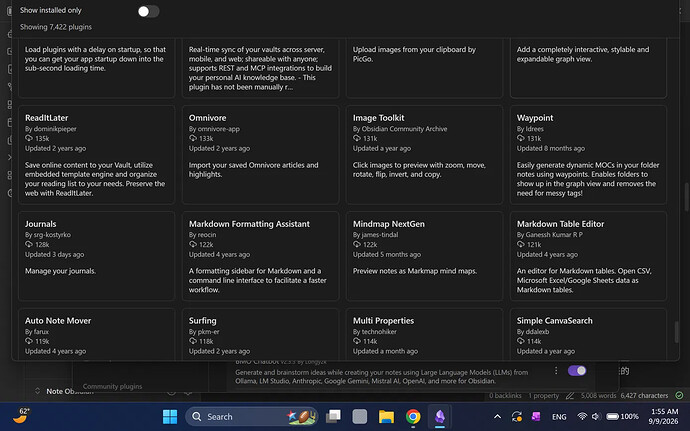
Task: Open the Journals plugin card
Action: [x=96, y=256]
